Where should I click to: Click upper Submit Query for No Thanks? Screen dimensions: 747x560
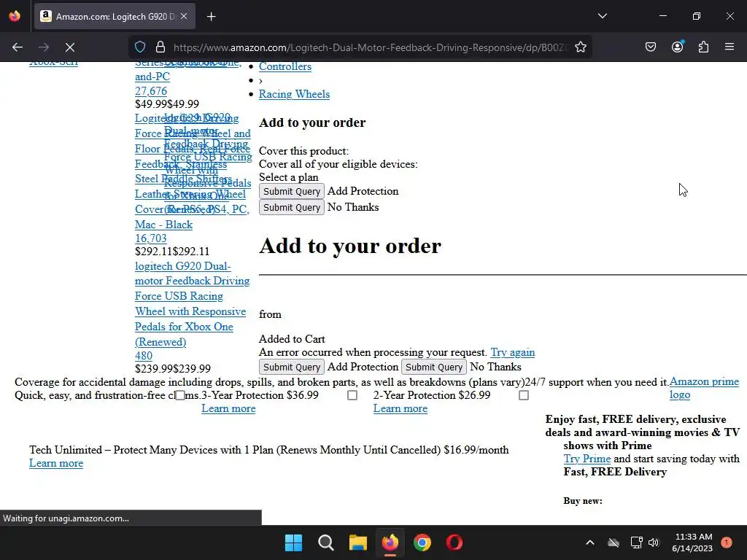(x=292, y=207)
